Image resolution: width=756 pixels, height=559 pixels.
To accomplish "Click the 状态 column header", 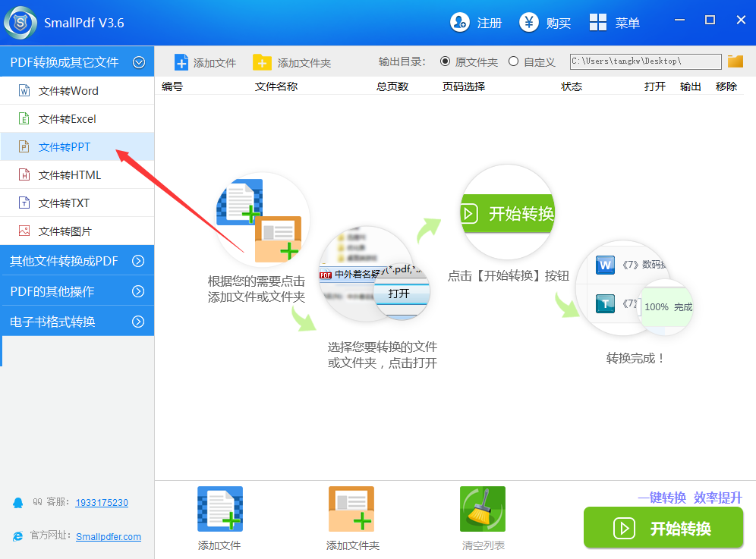I will [572, 86].
